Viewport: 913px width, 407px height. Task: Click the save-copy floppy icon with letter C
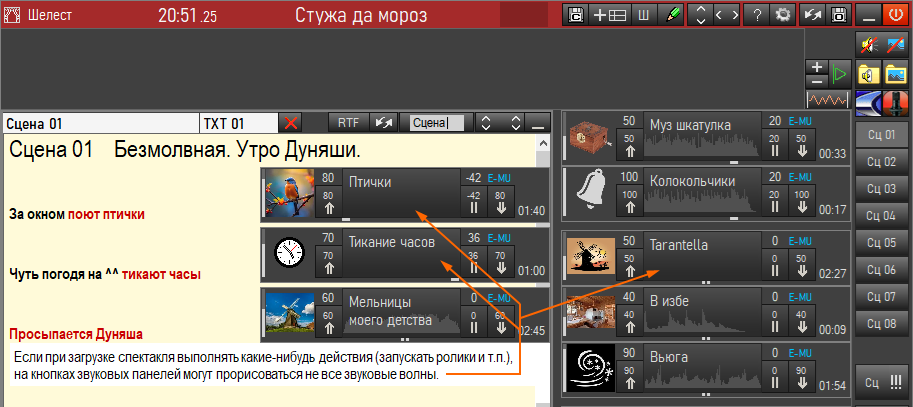point(576,15)
